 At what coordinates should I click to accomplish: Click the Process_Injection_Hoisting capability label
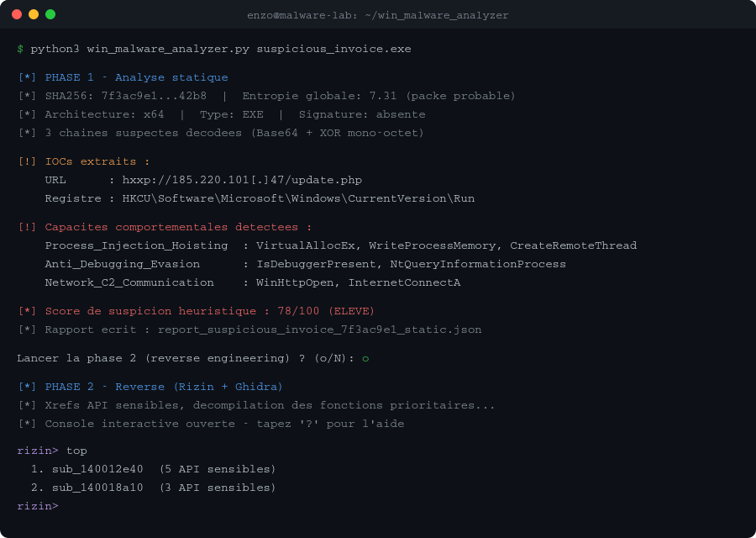click(x=136, y=245)
